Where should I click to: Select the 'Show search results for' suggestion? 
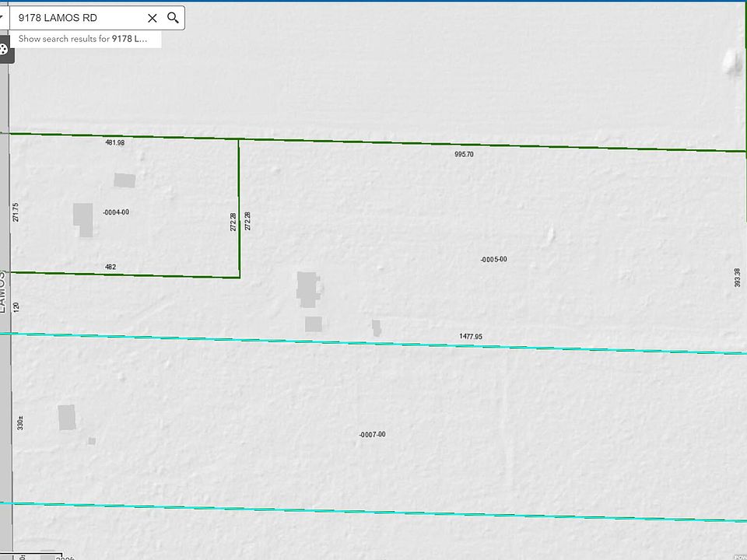click(83, 38)
